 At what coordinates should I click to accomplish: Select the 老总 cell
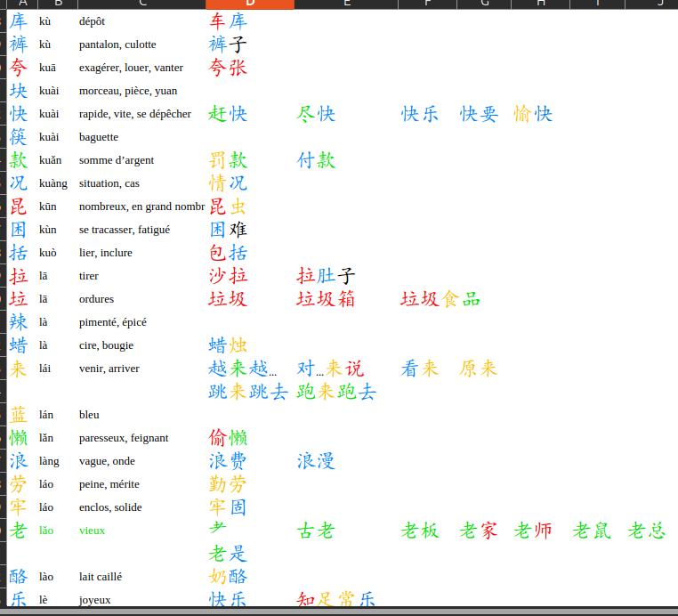point(647,531)
